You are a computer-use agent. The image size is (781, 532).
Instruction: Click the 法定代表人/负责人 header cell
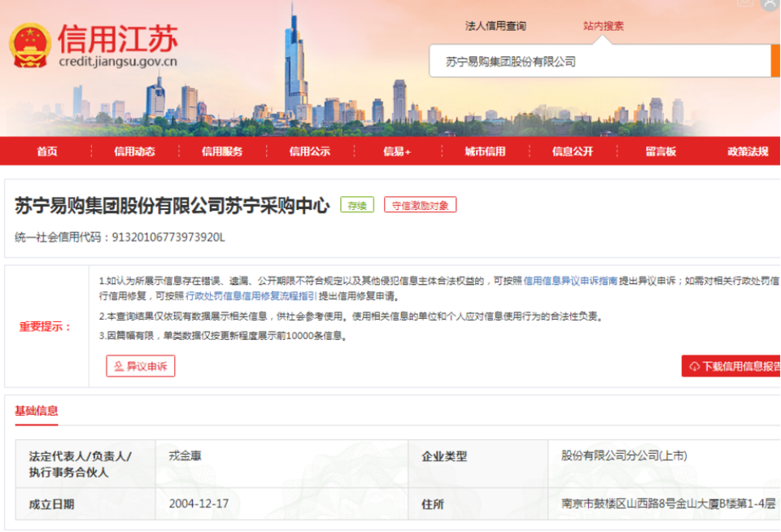click(x=85, y=464)
